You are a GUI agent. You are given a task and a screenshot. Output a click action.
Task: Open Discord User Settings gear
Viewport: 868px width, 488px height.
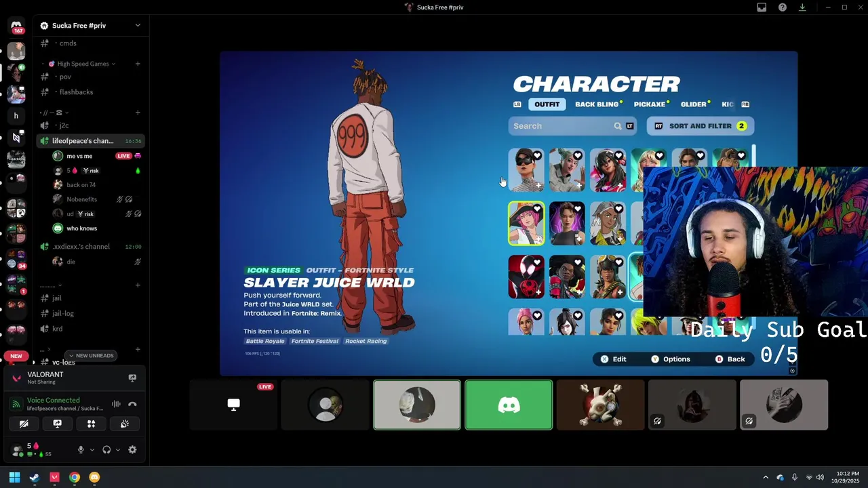coord(132,449)
